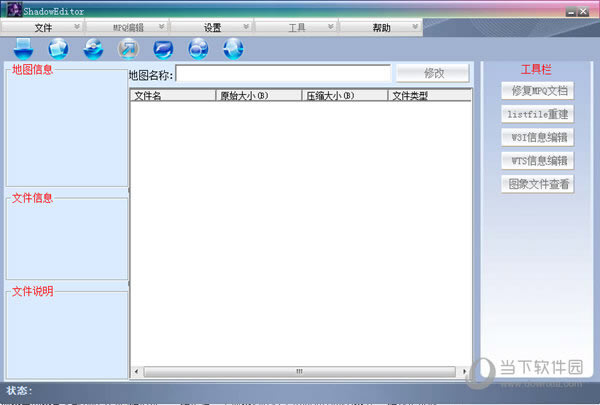Viewport: 600px width, 405px height.
Task: Open the 设置 menu
Action: [x=212, y=28]
